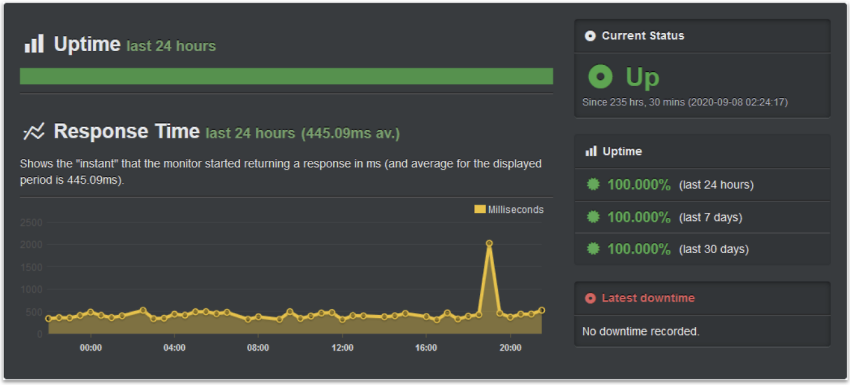Click the "last 24 hours" text beside the large Uptime heading
Screen dimensions: 850x385
tap(171, 47)
